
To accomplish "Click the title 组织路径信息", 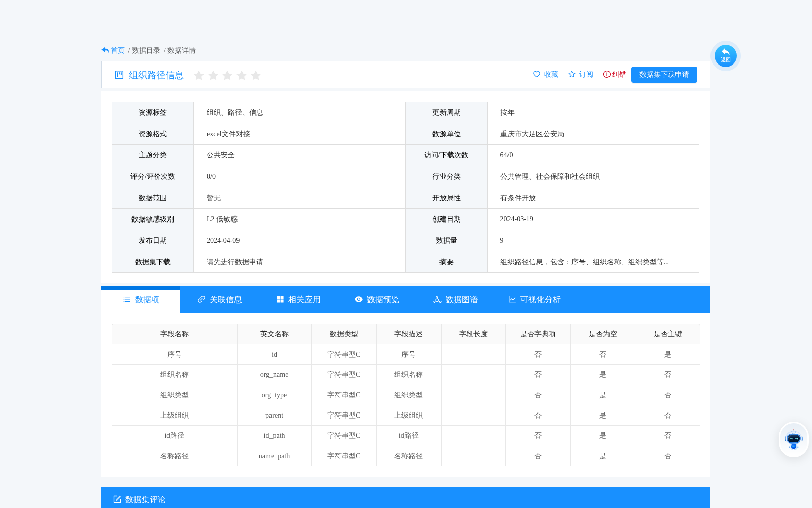I will 156,75.
